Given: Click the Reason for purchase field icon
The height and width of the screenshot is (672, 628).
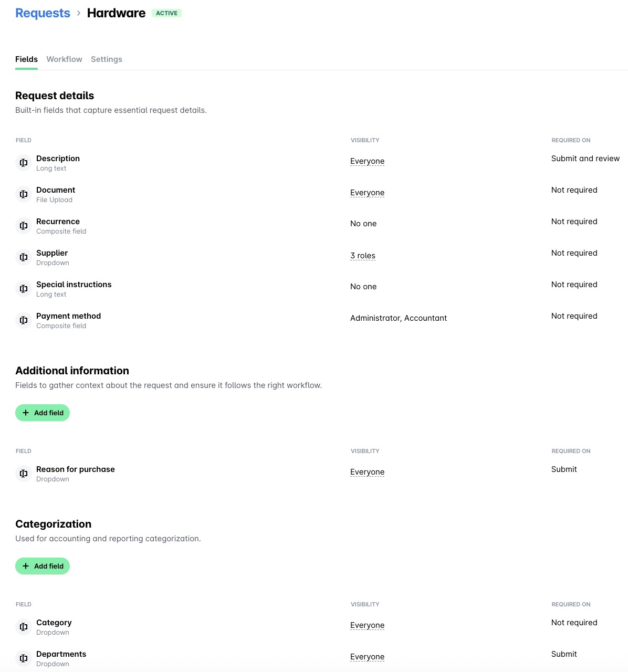Looking at the screenshot, I should [24, 474].
